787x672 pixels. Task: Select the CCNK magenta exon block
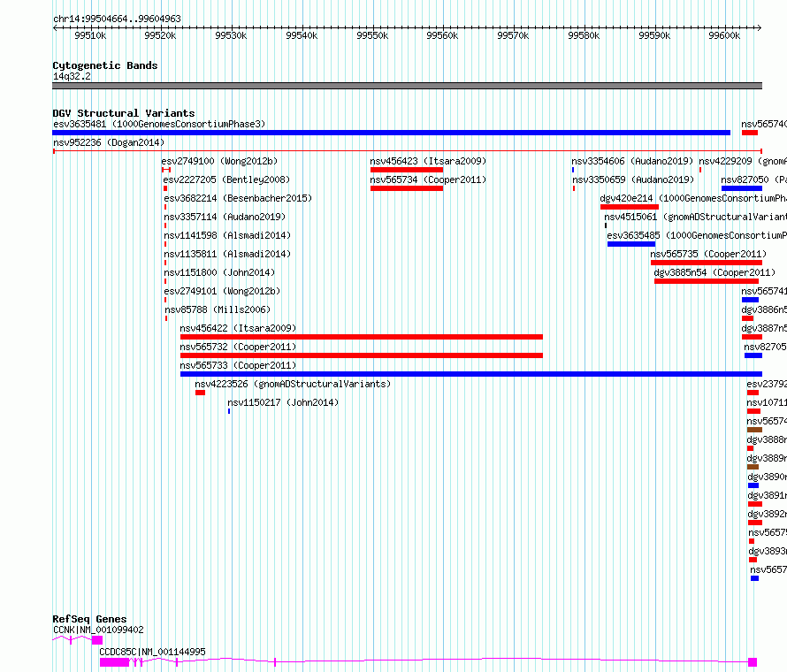coord(97,640)
